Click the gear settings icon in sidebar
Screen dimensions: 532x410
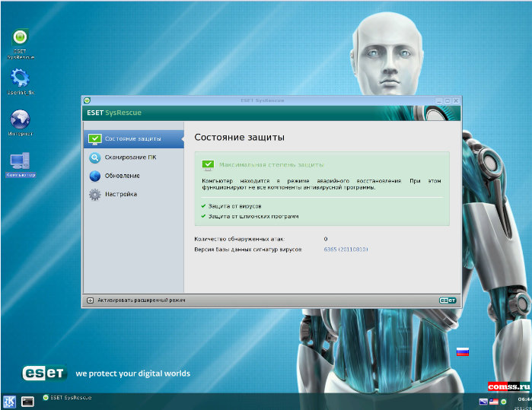pos(94,194)
